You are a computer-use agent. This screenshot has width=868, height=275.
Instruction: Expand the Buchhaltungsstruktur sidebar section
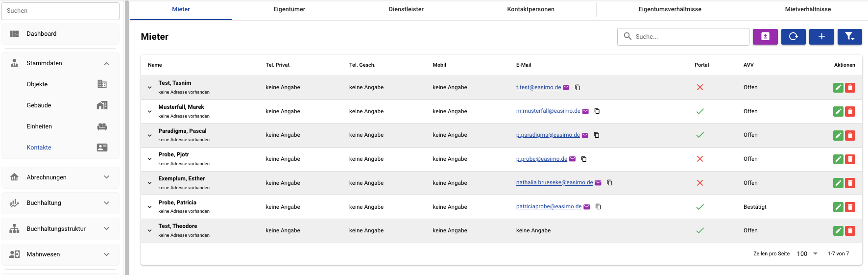(106, 229)
